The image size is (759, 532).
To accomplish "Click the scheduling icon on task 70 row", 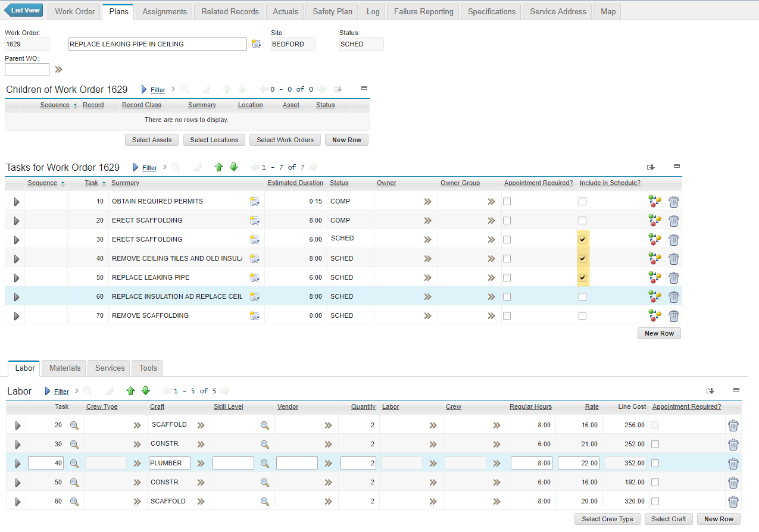I will pyautogui.click(x=654, y=315).
